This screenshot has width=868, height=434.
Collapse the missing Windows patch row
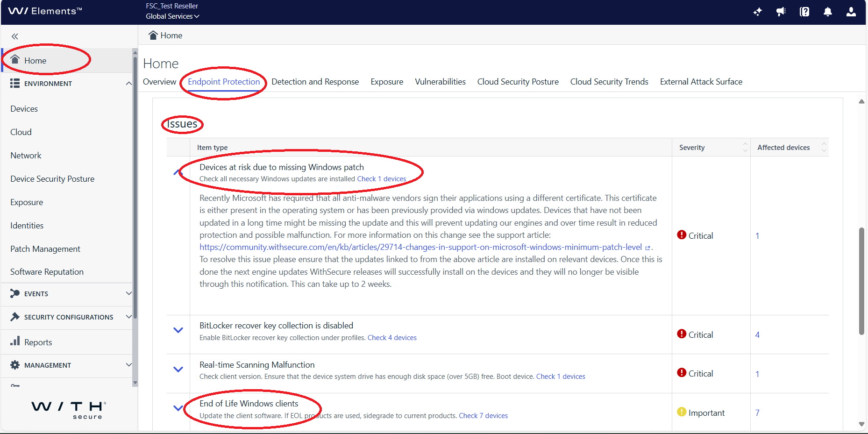pos(177,172)
